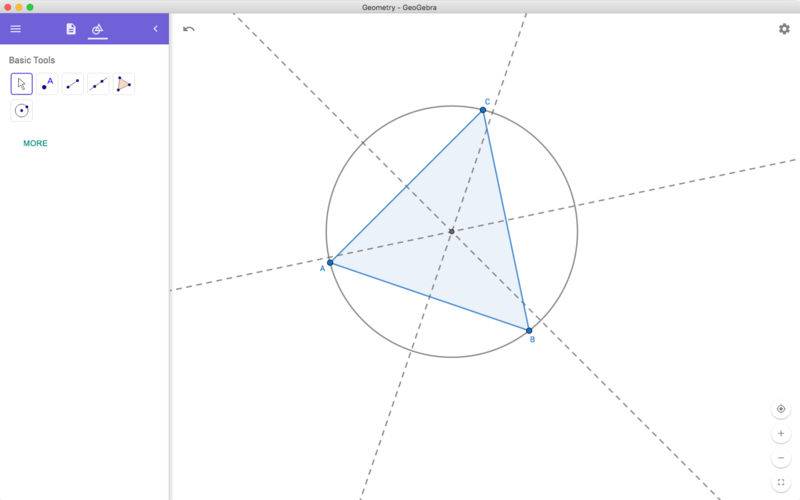Collapse the side panel with the chevron
Viewport: 800px width, 500px height.
pyautogui.click(x=156, y=29)
